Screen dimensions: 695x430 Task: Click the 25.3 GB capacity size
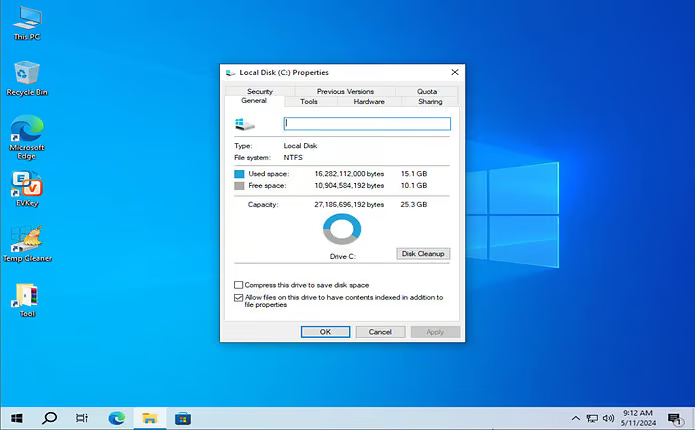414,205
